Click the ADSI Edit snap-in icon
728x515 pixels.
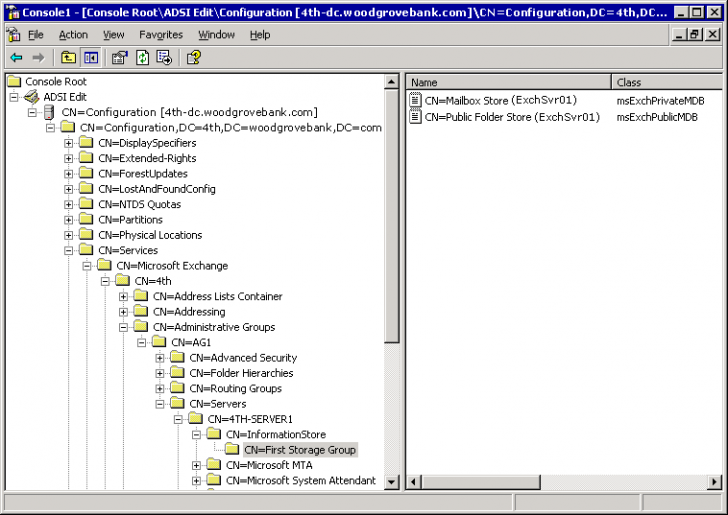point(32,97)
